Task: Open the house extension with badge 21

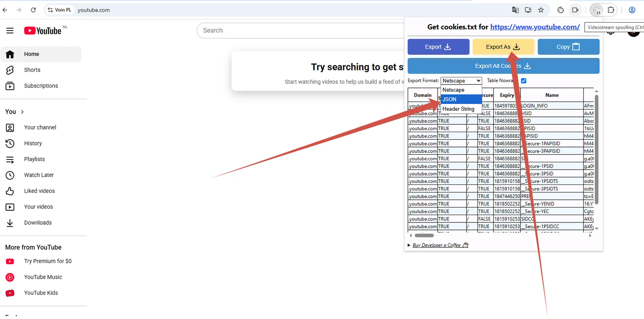Action: click(x=597, y=10)
